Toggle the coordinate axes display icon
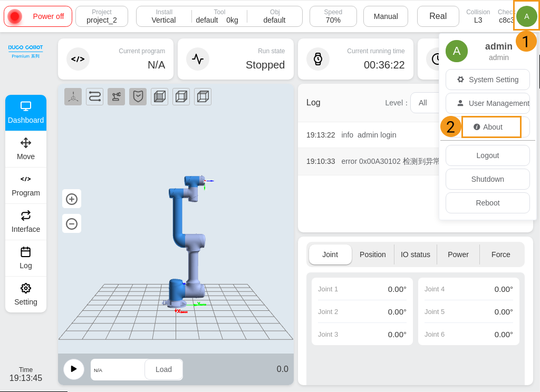 click(73, 96)
